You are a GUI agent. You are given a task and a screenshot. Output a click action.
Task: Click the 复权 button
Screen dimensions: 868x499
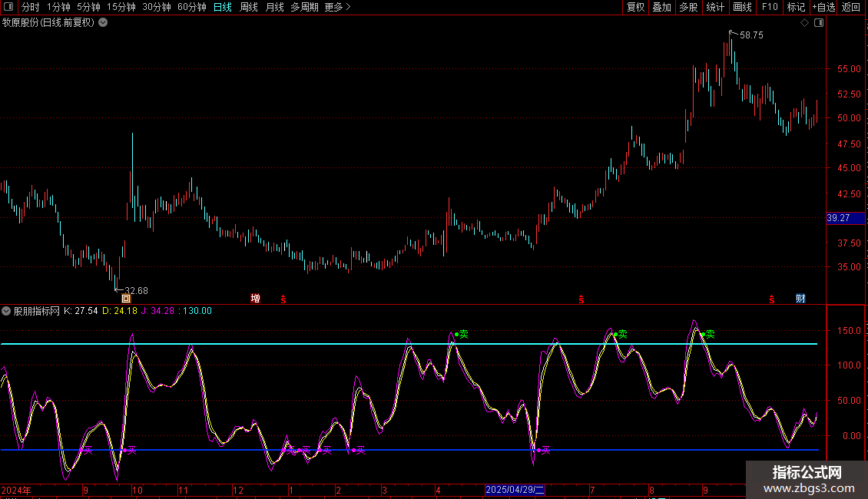click(636, 7)
